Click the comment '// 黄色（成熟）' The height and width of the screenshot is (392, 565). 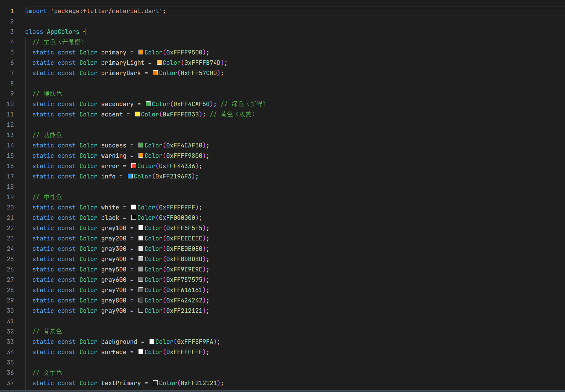(x=233, y=114)
